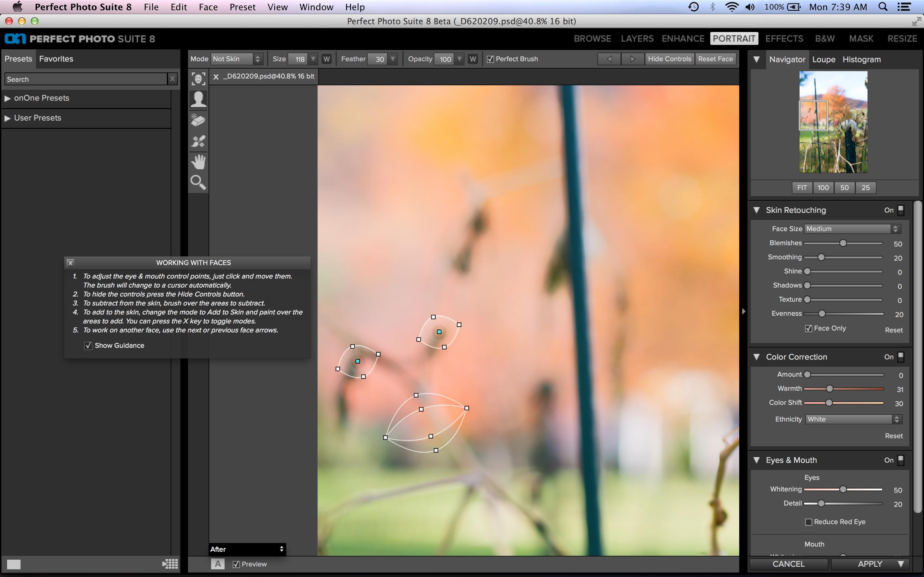The height and width of the screenshot is (577, 924).
Task: Select the Hand pan tool
Action: (198, 162)
